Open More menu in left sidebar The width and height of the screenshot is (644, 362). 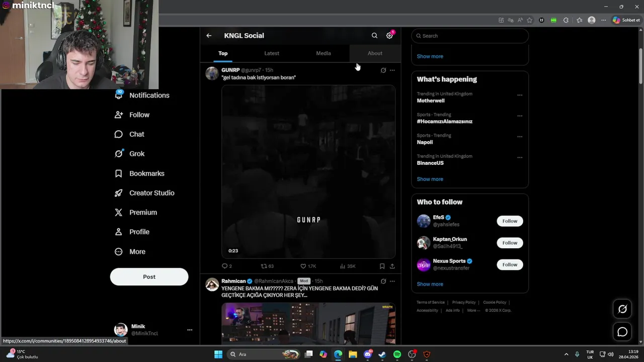pos(130,251)
